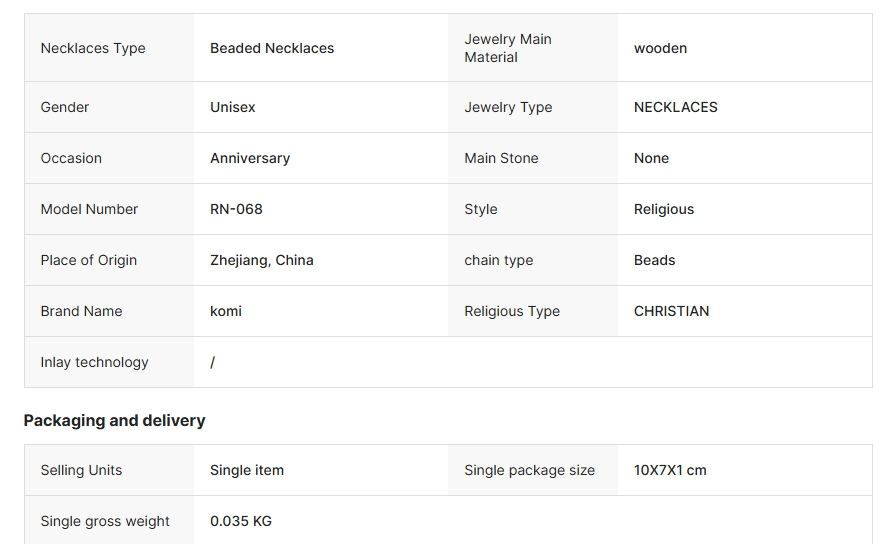893x544 pixels.
Task: Click the Religious style value
Action: coord(663,209)
